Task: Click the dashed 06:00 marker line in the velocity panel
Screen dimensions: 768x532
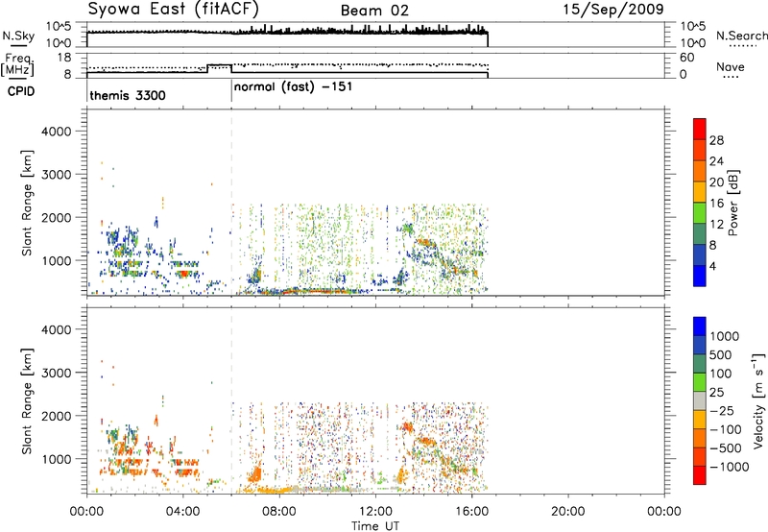Action: [x=231, y=399]
